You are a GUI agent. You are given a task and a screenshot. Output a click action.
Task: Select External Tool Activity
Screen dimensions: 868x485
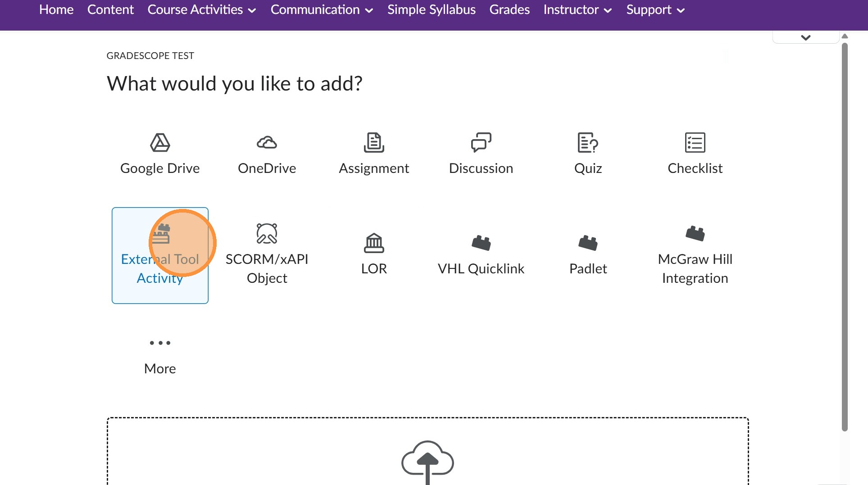pyautogui.click(x=160, y=255)
